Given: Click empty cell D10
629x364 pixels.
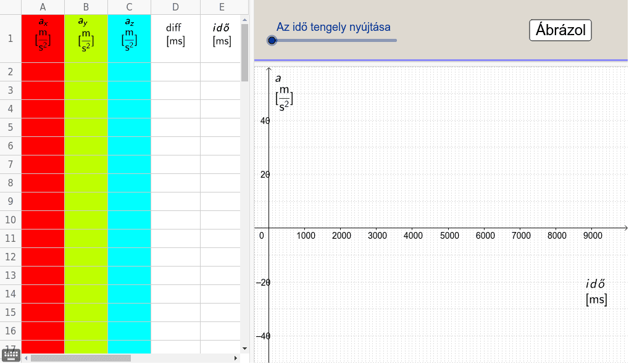Looking at the screenshot, I should (175, 220).
